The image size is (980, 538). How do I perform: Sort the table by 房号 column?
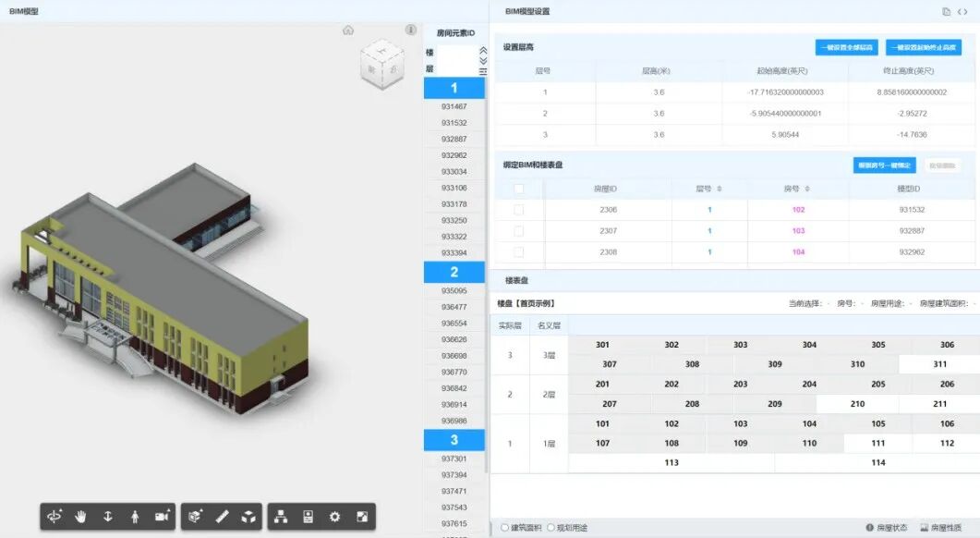(x=807, y=189)
